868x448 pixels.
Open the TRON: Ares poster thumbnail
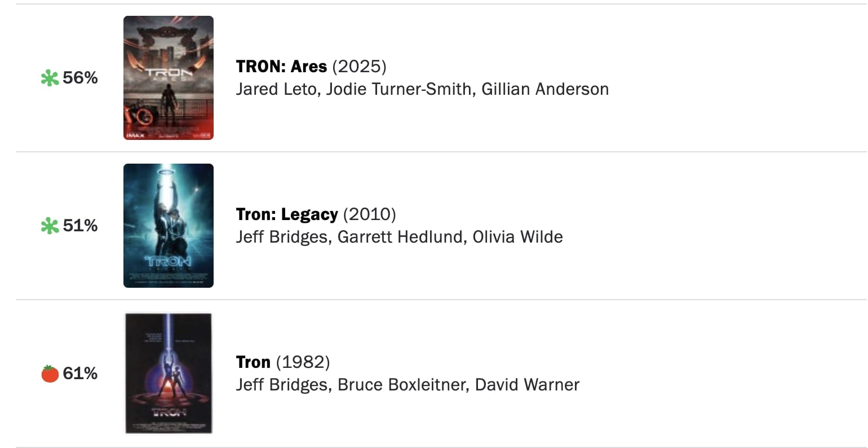[169, 78]
